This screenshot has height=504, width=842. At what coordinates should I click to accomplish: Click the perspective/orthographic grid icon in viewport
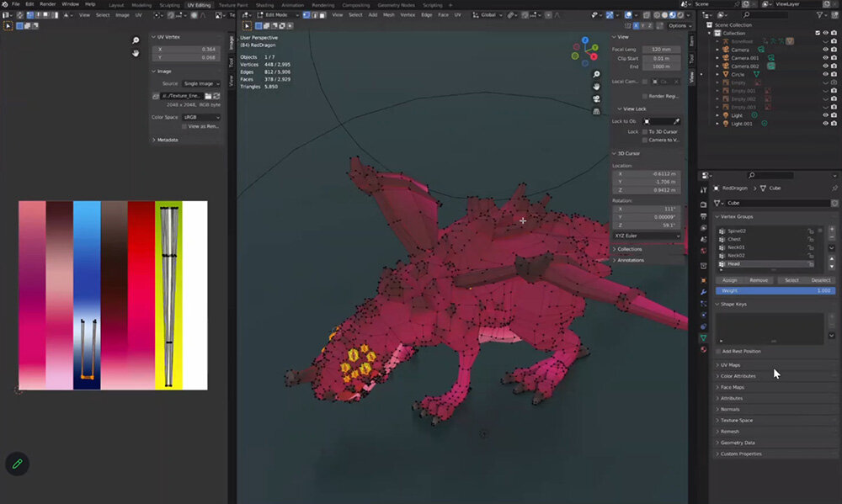pos(596,111)
